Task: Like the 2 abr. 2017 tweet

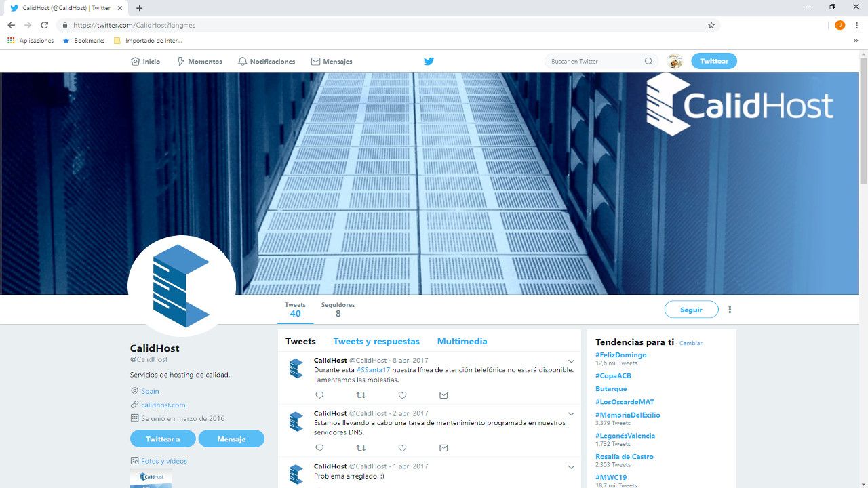Action: [x=402, y=448]
